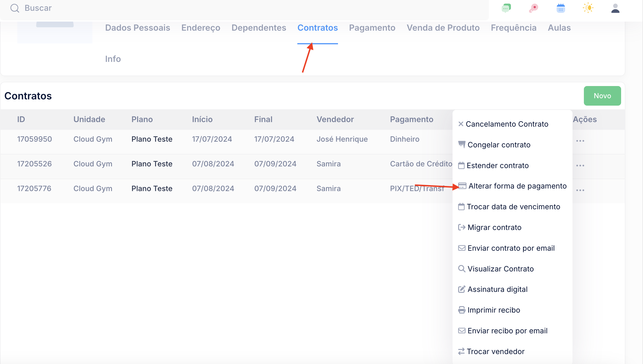Open the user profile icon

[x=615, y=8]
